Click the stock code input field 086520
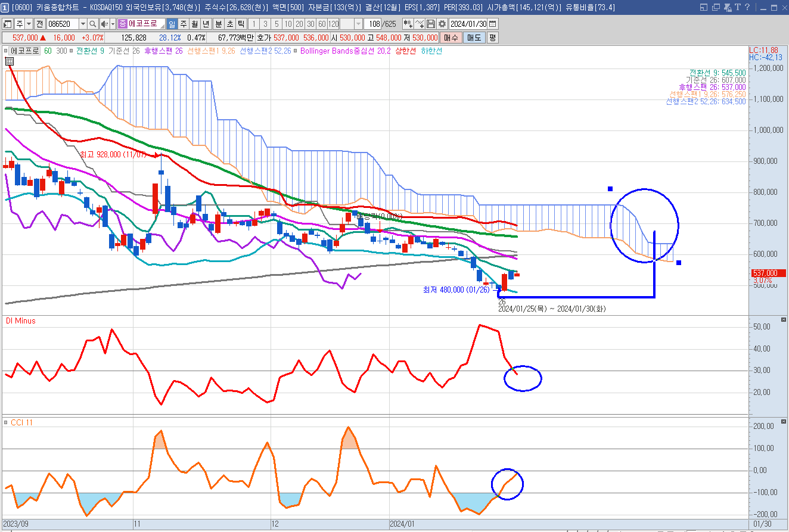 coord(62,24)
